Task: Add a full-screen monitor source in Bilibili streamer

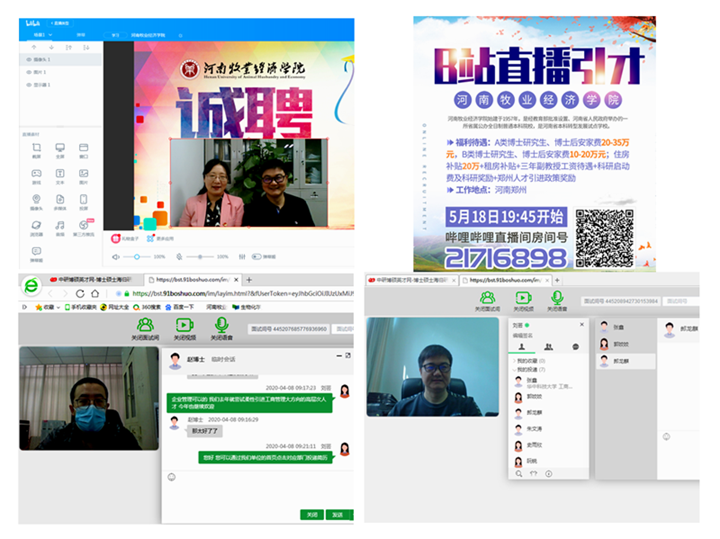Action: 60,147
